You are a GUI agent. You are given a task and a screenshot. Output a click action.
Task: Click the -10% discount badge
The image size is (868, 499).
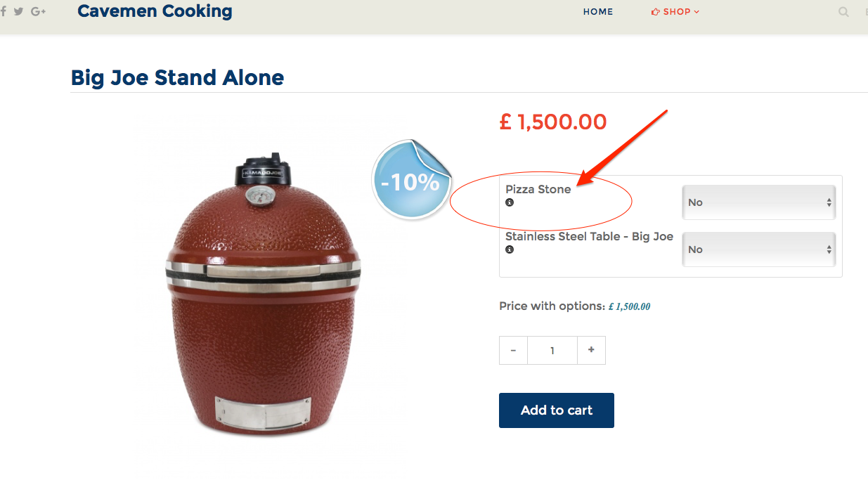click(x=410, y=181)
